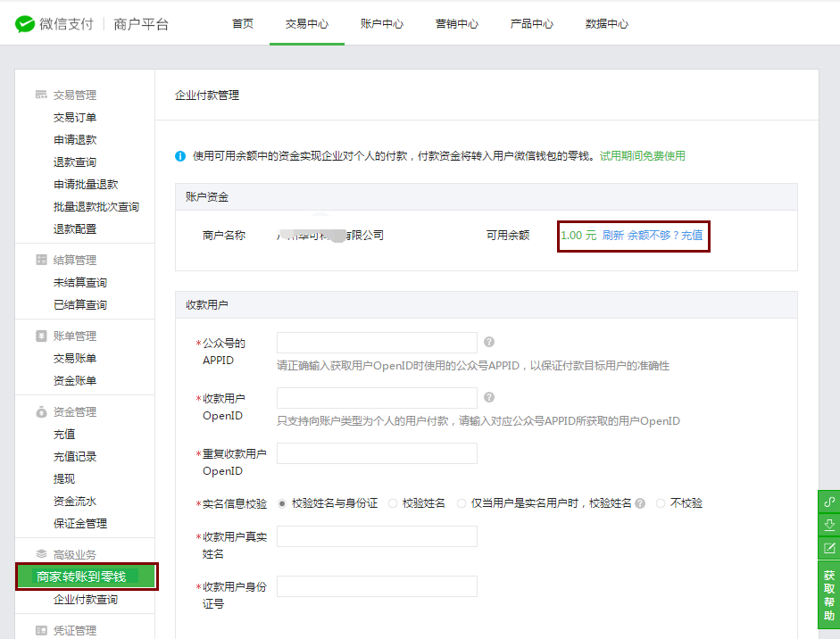Open 退款查询 in sidebar
The image size is (840, 639).
click(75, 162)
